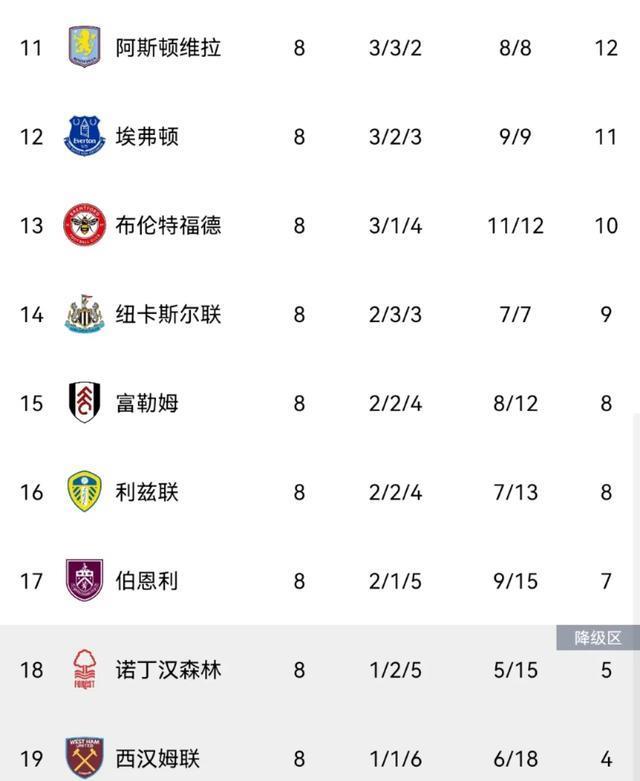The width and height of the screenshot is (640, 781).
Task: Open the Brentford bee logo
Action: 84,225
